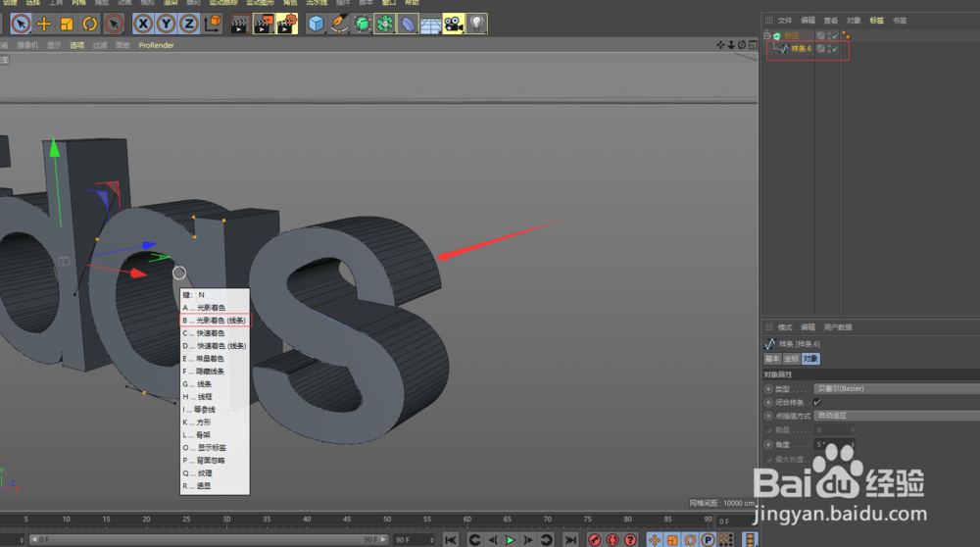
Task: Click viewport zoom navigation icon
Action: [731, 45]
